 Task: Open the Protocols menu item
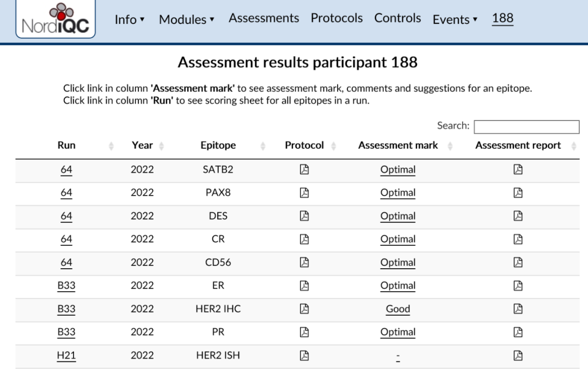[x=336, y=18]
